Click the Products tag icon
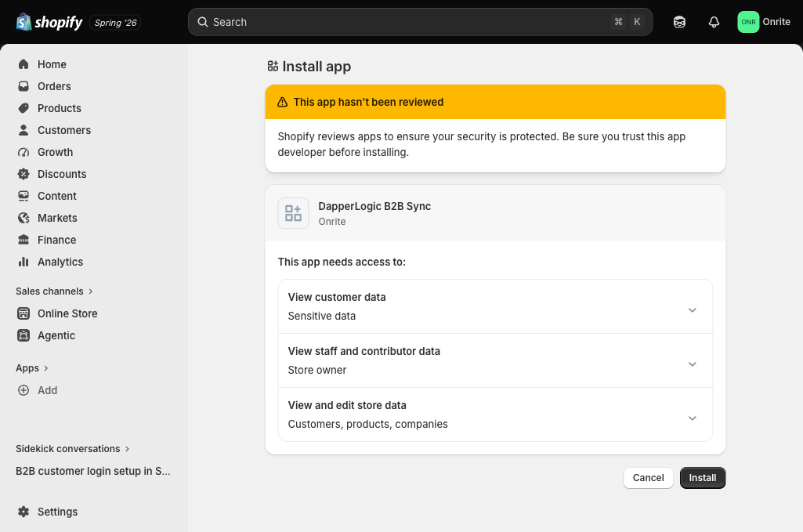803x532 pixels. click(x=24, y=108)
